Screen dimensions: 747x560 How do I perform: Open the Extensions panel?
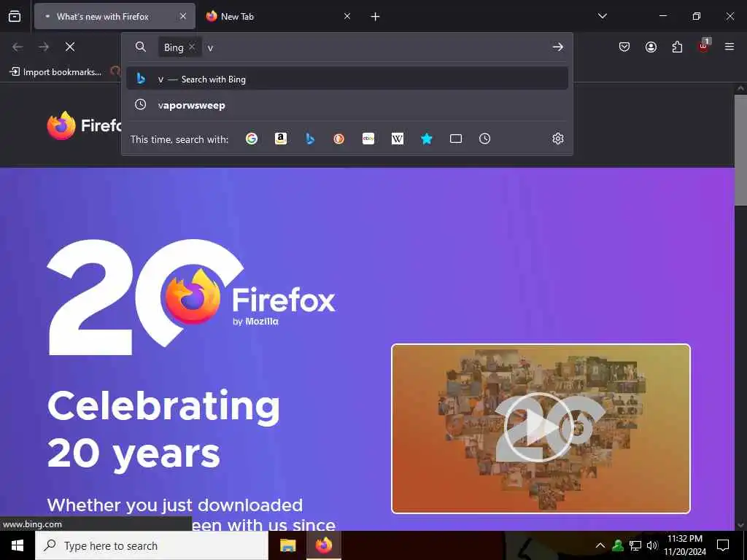(677, 47)
